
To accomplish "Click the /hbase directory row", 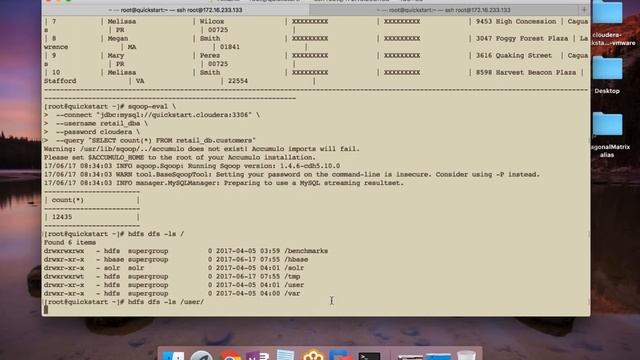I will tap(176, 260).
